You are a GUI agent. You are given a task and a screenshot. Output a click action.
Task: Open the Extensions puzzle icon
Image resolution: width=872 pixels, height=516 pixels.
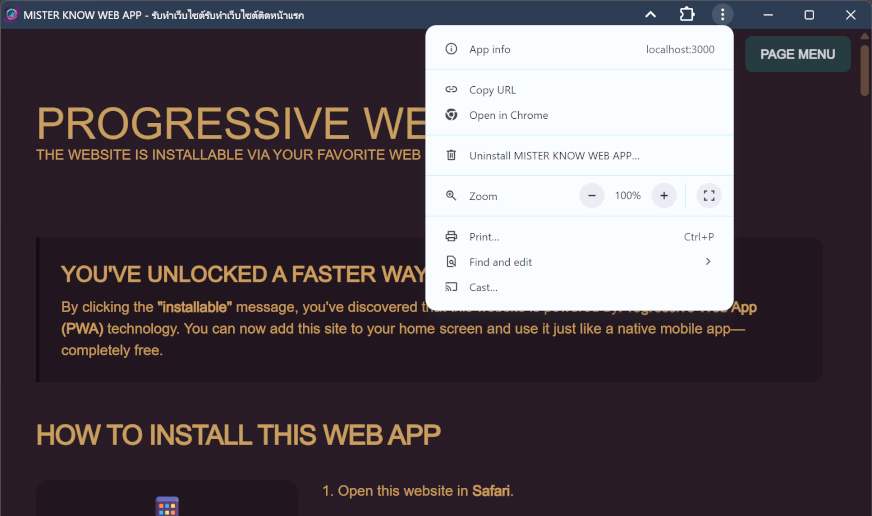687,14
